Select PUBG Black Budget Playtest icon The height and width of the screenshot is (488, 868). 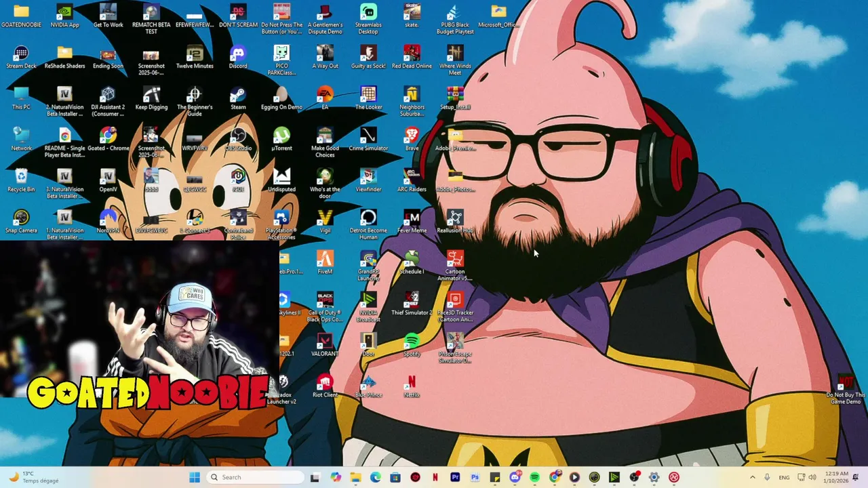click(455, 19)
